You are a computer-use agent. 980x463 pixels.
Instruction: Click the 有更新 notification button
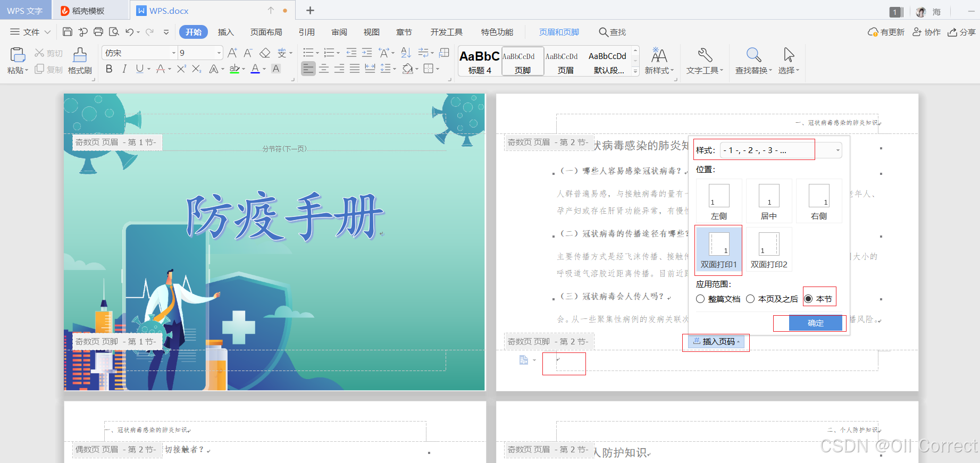pyautogui.click(x=886, y=32)
